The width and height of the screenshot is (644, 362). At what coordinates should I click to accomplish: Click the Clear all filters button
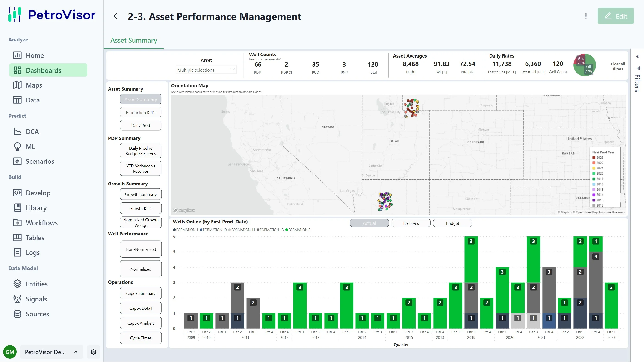click(x=617, y=66)
